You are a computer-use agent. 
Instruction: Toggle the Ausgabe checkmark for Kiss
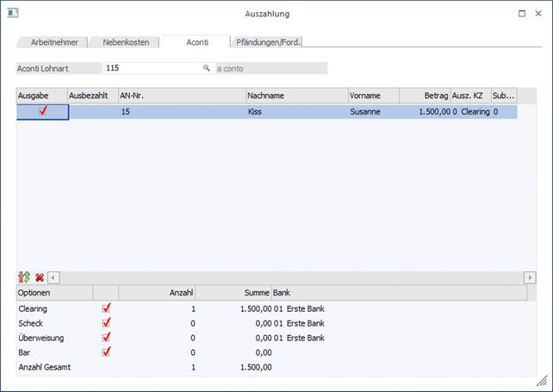coord(42,111)
